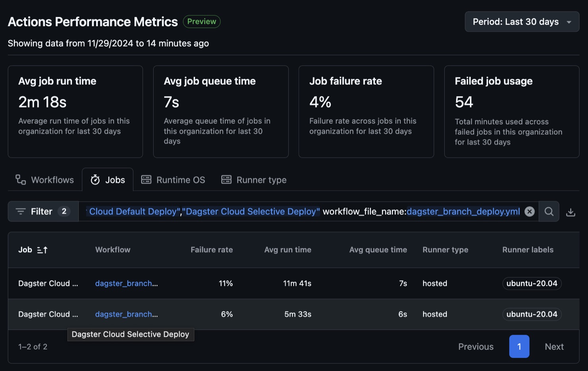Switch to the Workflows tab

coord(44,180)
